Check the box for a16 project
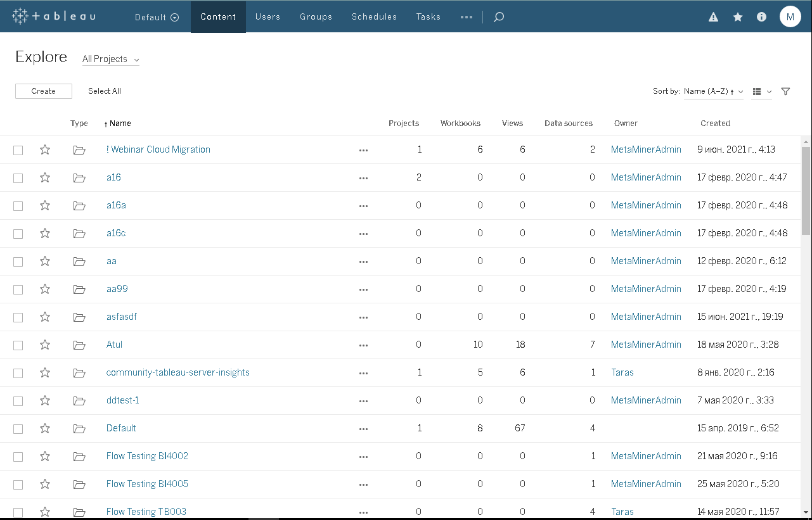The height and width of the screenshot is (520, 812). pyautogui.click(x=18, y=178)
